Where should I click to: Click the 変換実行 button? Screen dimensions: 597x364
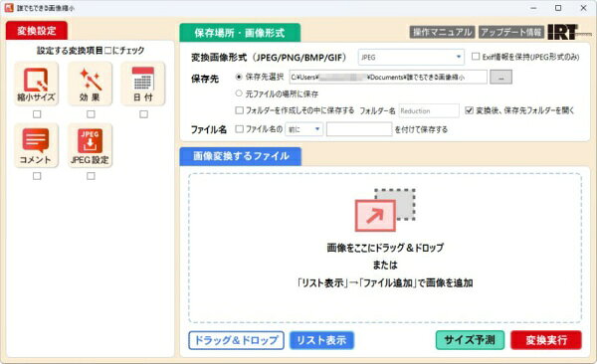(546, 340)
